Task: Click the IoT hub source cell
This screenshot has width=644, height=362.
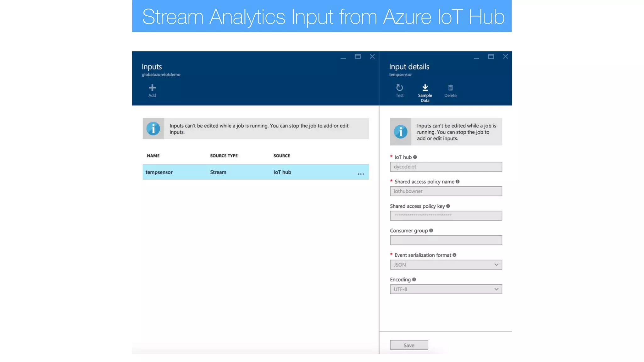Action: (282, 172)
